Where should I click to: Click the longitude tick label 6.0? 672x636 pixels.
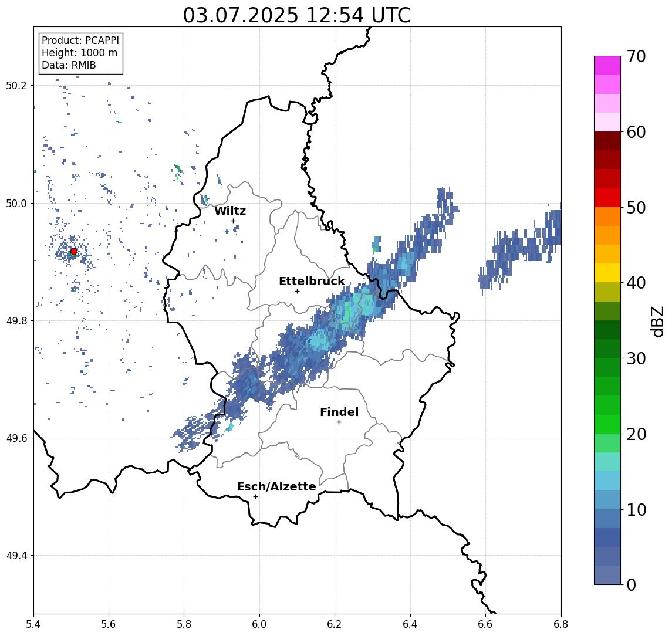click(259, 624)
